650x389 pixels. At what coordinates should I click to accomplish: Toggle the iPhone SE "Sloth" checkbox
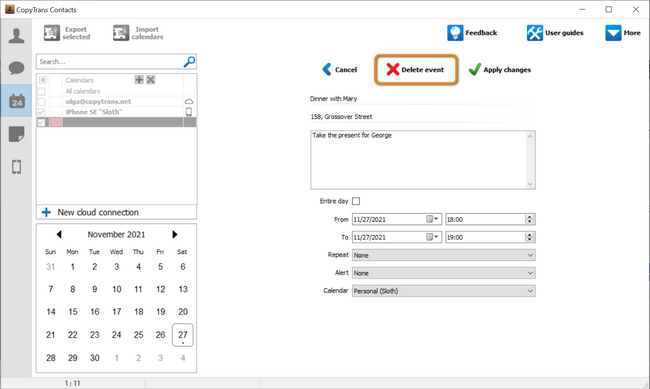(41, 112)
